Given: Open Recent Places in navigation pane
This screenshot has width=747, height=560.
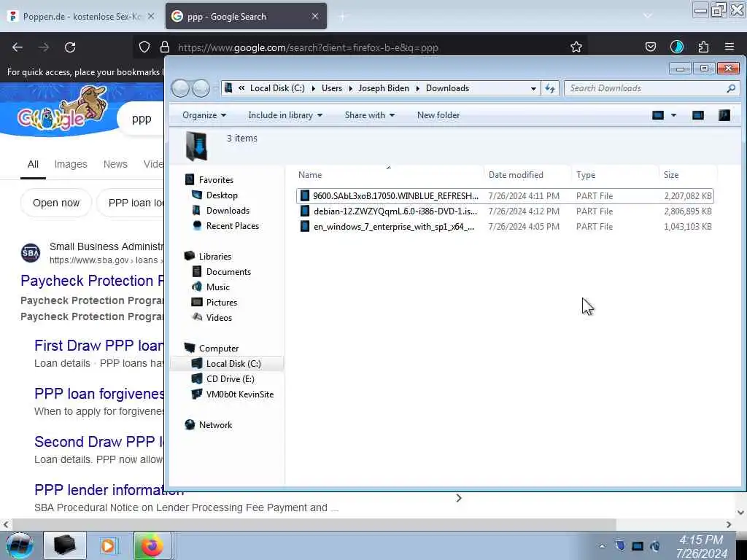Looking at the screenshot, I should (x=233, y=226).
